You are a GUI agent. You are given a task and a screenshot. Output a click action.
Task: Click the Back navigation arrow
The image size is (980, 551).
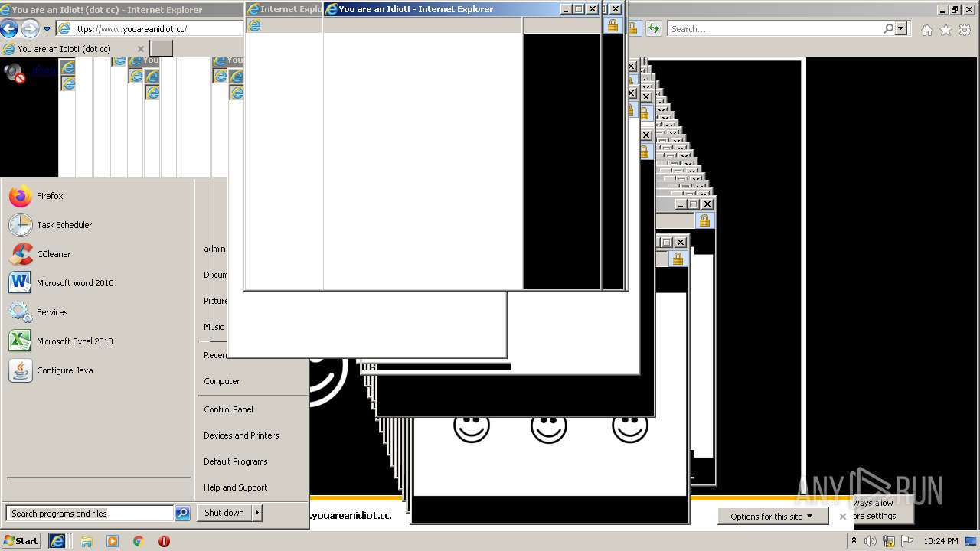(9, 29)
